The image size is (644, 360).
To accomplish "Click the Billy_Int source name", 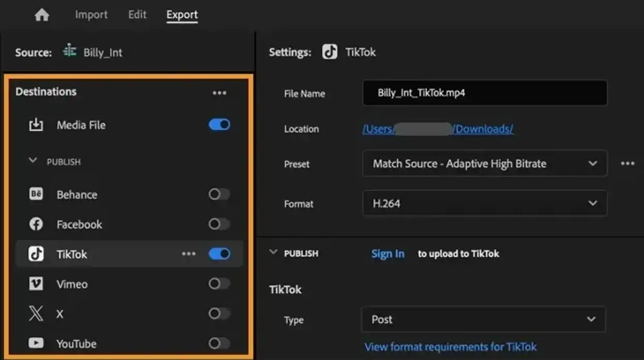I will click(x=103, y=52).
